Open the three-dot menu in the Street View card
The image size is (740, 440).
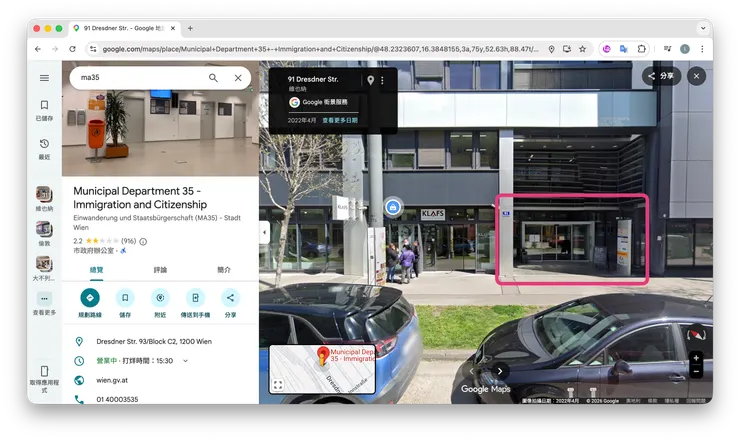[382, 81]
